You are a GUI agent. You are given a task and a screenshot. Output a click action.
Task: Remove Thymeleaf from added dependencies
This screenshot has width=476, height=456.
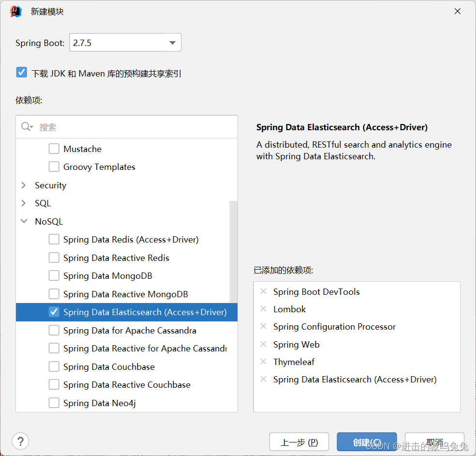point(263,362)
